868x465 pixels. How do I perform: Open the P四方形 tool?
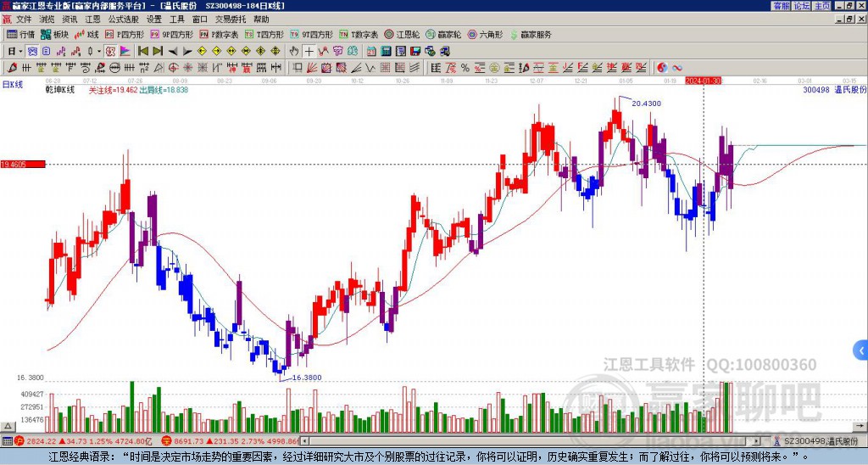tap(125, 34)
